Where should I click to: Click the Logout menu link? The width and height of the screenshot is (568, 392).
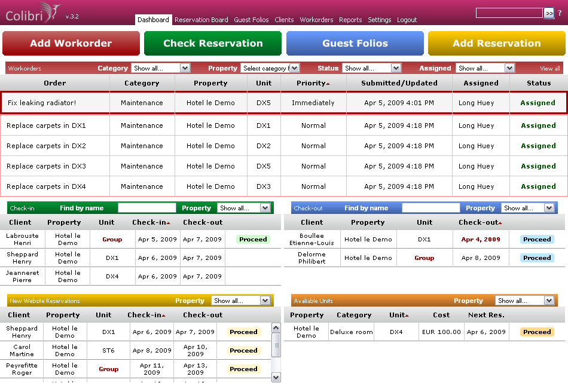[x=407, y=20]
